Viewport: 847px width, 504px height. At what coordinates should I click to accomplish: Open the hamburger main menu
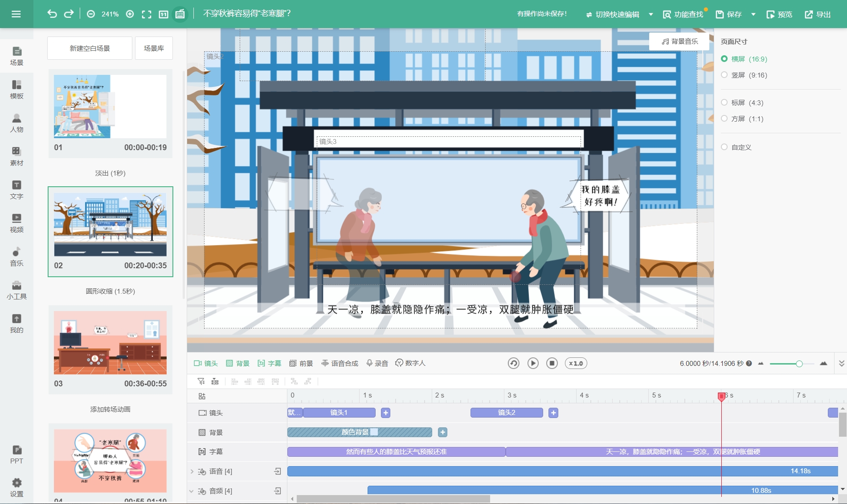pos(16,14)
